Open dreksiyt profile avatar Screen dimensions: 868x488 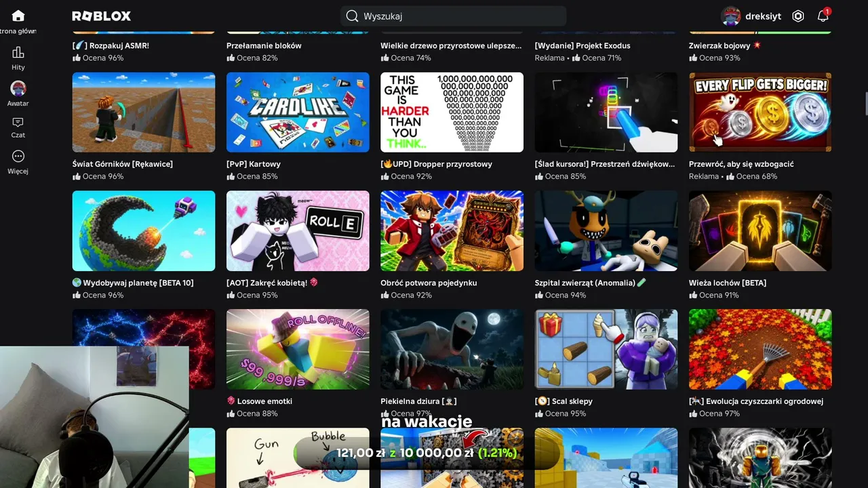point(730,16)
